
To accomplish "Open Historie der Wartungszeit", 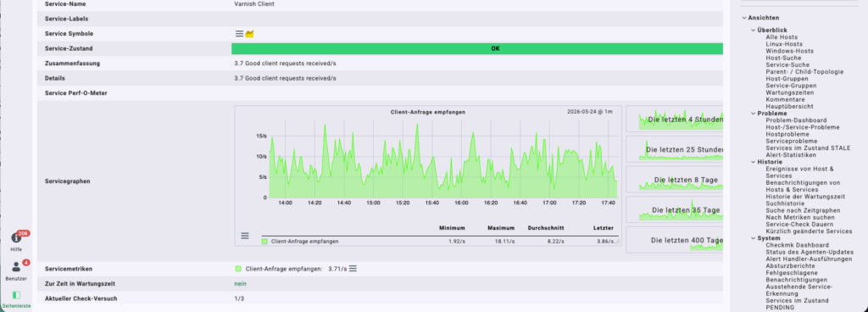I will click(x=805, y=197).
